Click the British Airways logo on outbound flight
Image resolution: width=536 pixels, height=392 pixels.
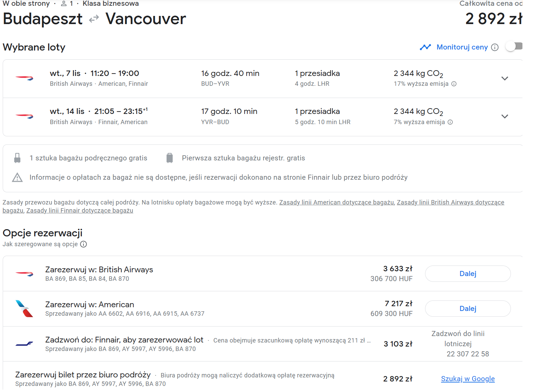point(24,78)
